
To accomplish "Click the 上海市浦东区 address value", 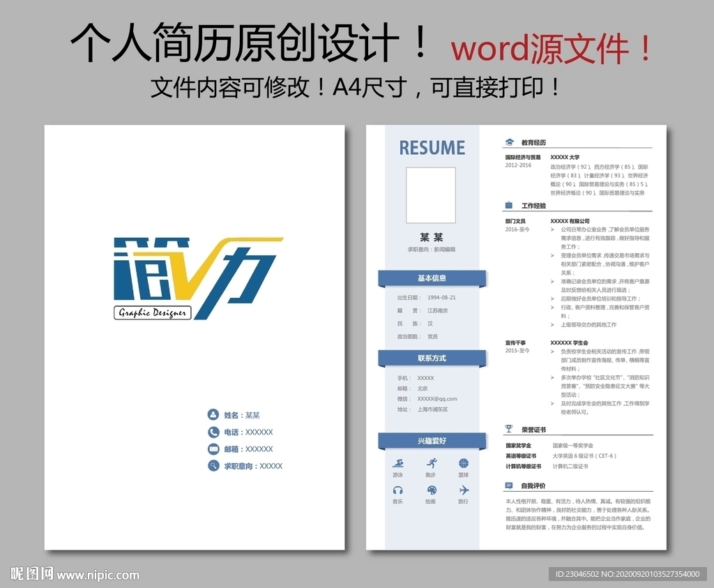I will click(x=432, y=409).
